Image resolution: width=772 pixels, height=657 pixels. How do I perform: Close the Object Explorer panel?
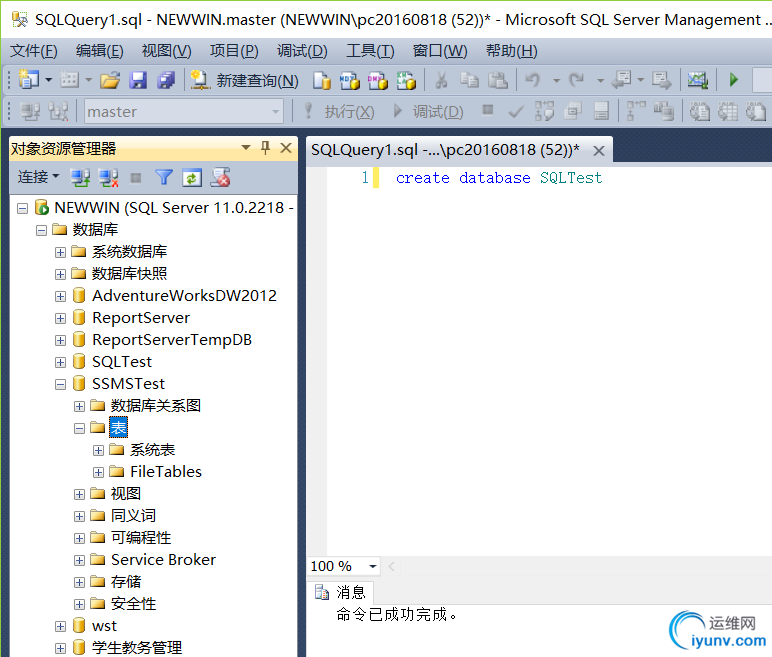tap(286, 148)
